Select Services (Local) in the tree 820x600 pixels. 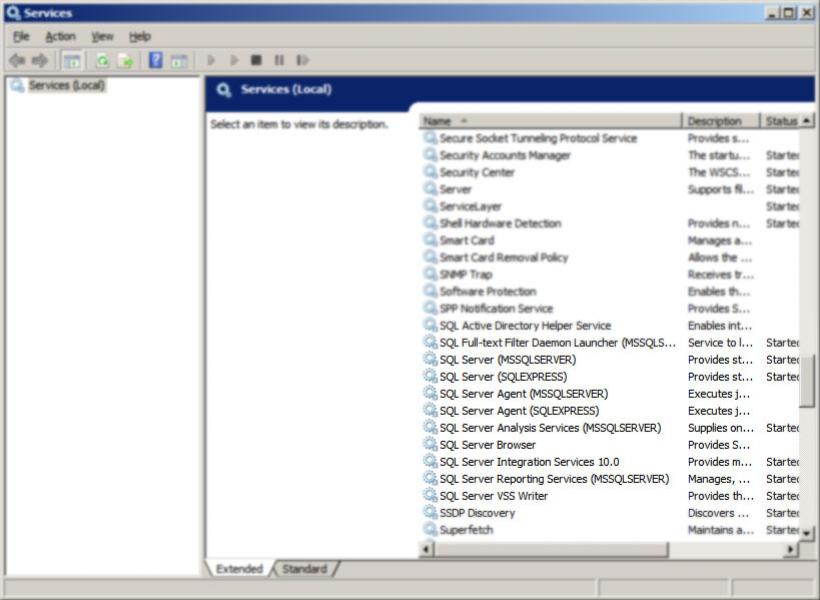pyautogui.click(x=66, y=85)
